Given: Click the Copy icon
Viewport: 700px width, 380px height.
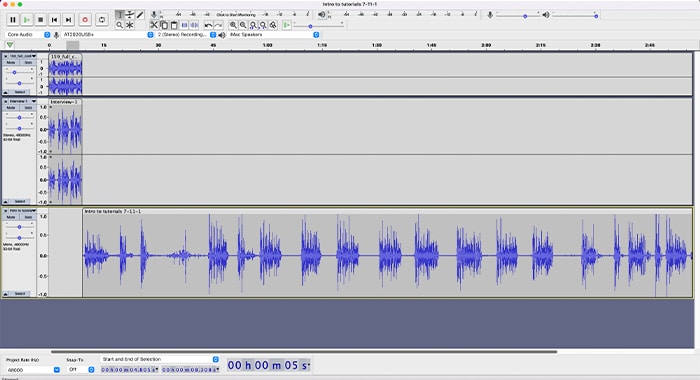Looking at the screenshot, I should [164, 25].
